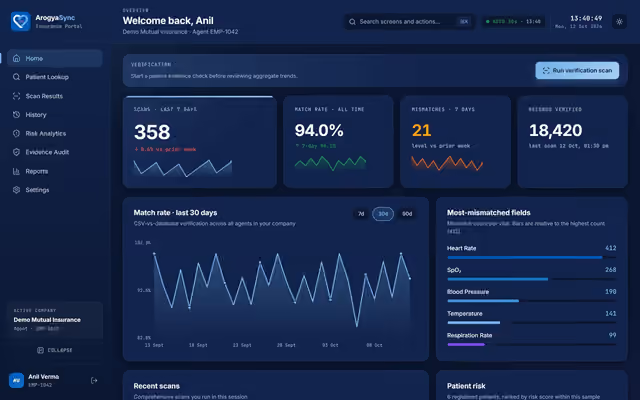Click the Respiration Rate mismatch bar
Screen dimensions: 640x400
click(x=531, y=344)
